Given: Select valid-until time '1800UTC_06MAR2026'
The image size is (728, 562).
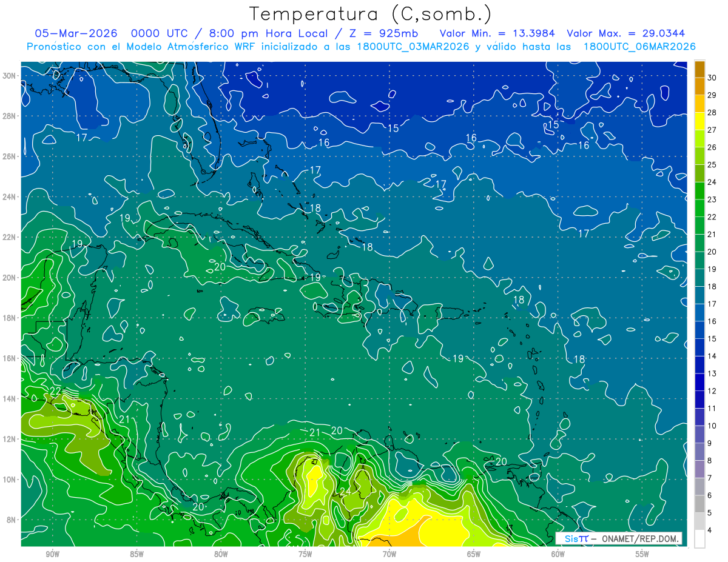Looking at the screenshot, I should click(x=639, y=47).
